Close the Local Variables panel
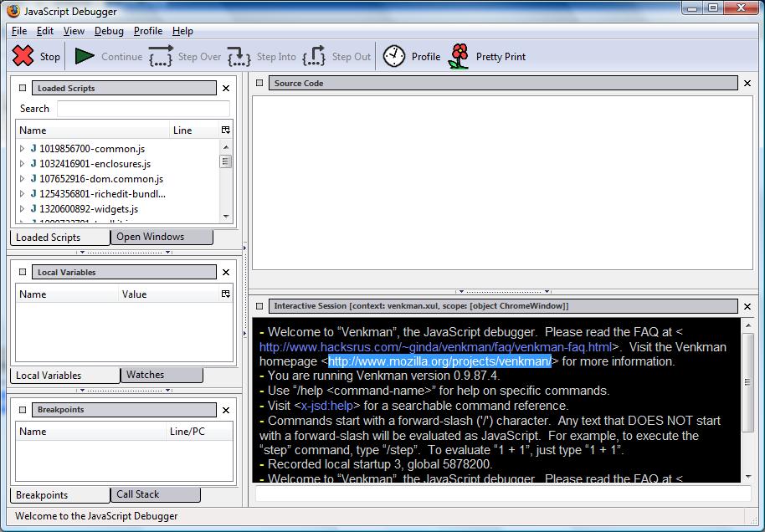The height and width of the screenshot is (532, 765). (226, 272)
